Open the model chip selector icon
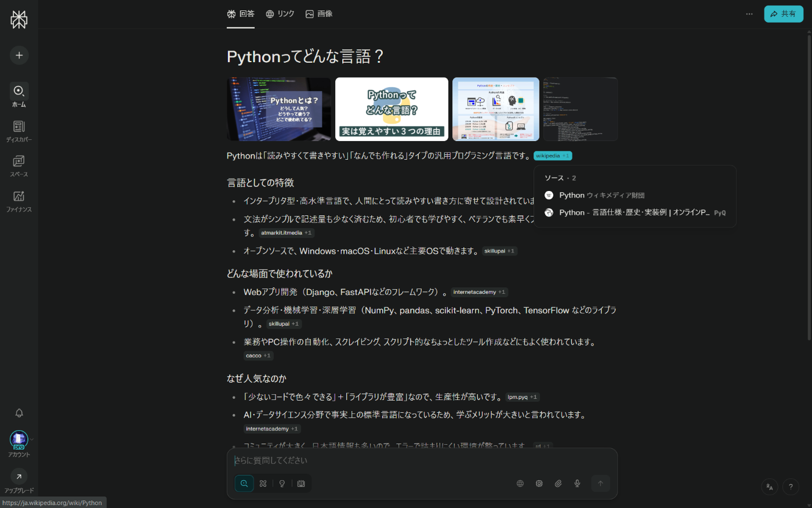This screenshot has height=508, width=812. 539,483
